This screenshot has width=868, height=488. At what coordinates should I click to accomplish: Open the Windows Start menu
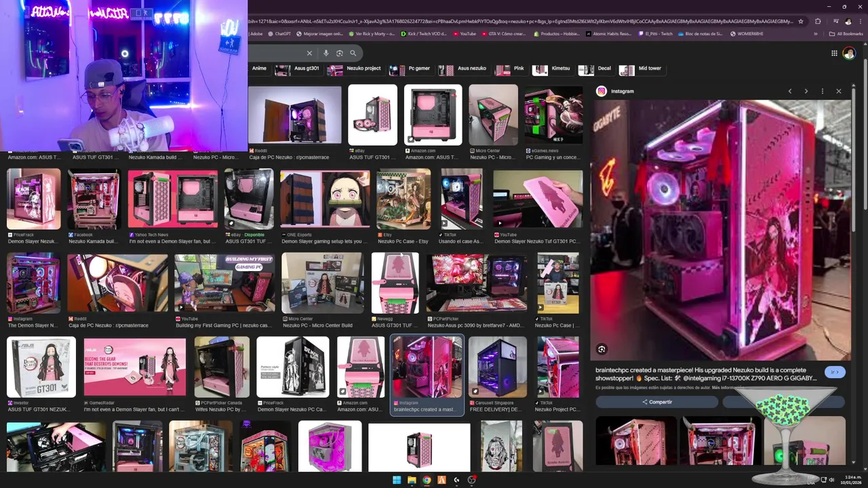(x=397, y=480)
